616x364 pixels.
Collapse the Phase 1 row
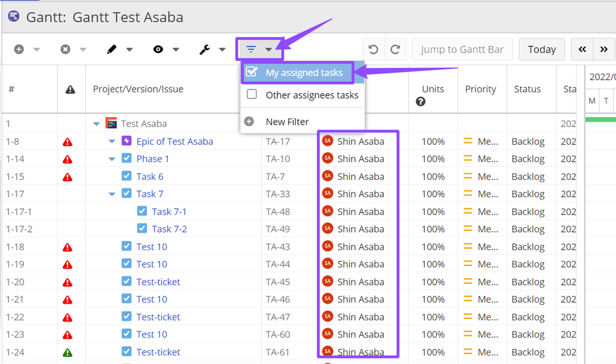tap(112, 160)
